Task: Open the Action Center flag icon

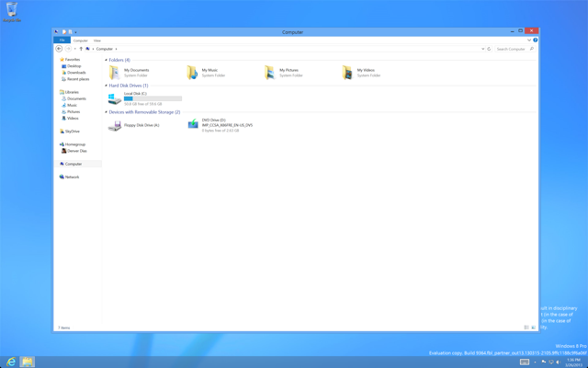Action: pyautogui.click(x=544, y=362)
